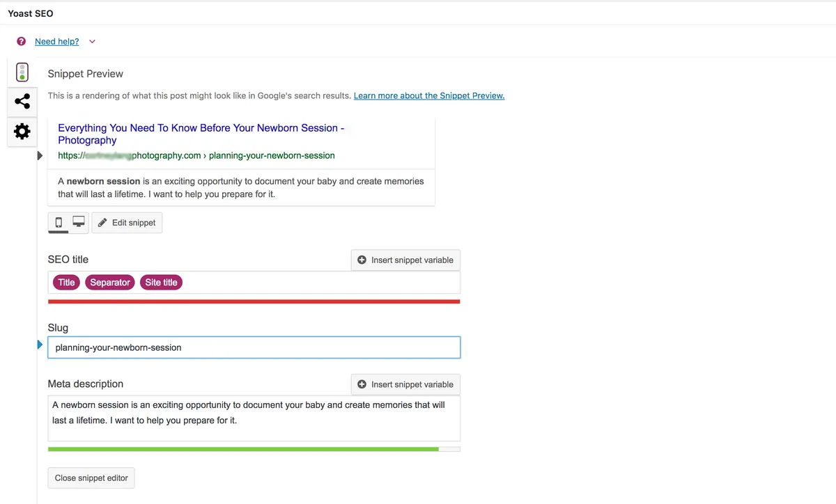Viewport: 836px width, 504px height.
Task: Click the Close snippet editor button
Action: (x=91, y=478)
